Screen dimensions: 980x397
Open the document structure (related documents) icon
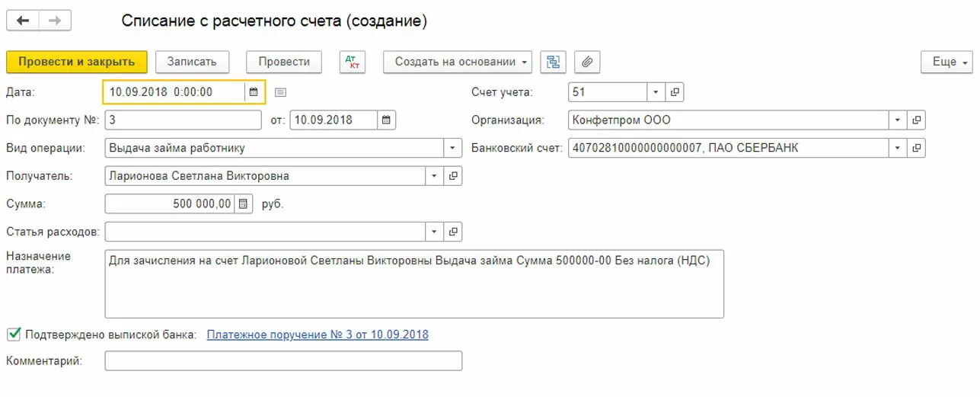pos(554,62)
